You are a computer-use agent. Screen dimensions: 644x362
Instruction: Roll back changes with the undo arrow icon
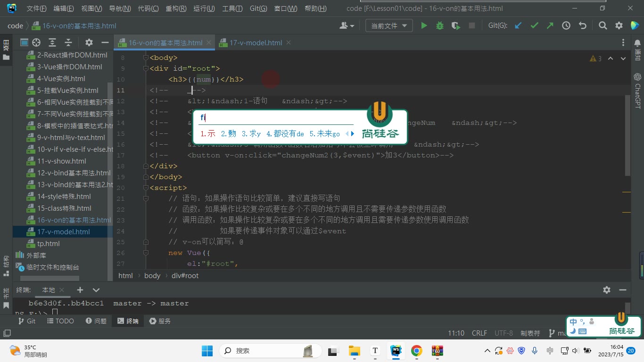(582, 26)
